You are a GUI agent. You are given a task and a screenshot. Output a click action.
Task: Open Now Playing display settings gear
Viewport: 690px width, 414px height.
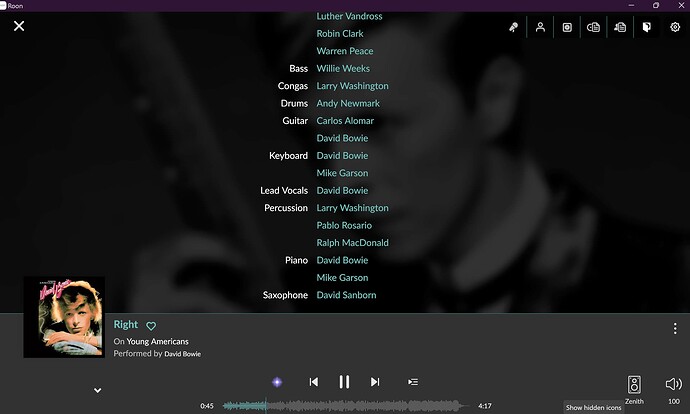(675, 27)
